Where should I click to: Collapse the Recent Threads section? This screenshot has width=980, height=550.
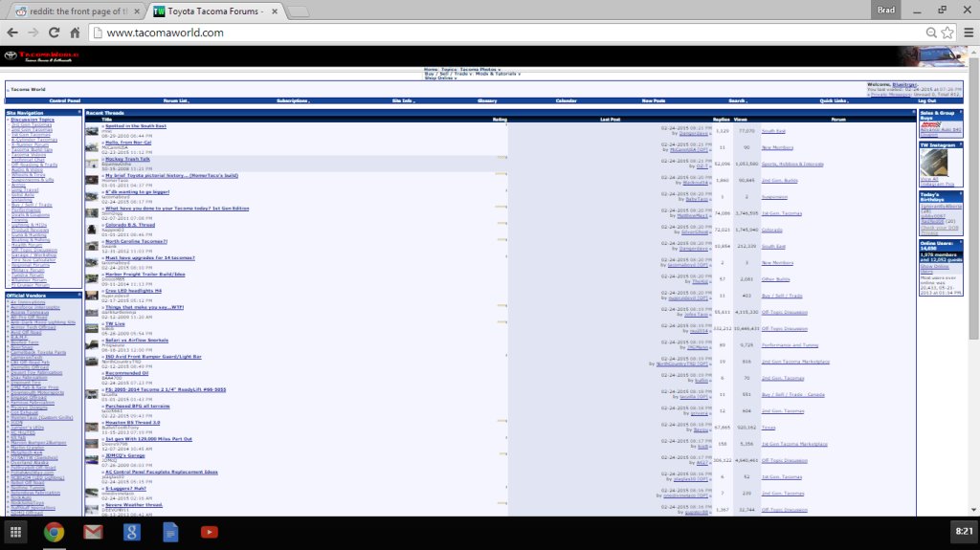(913, 113)
